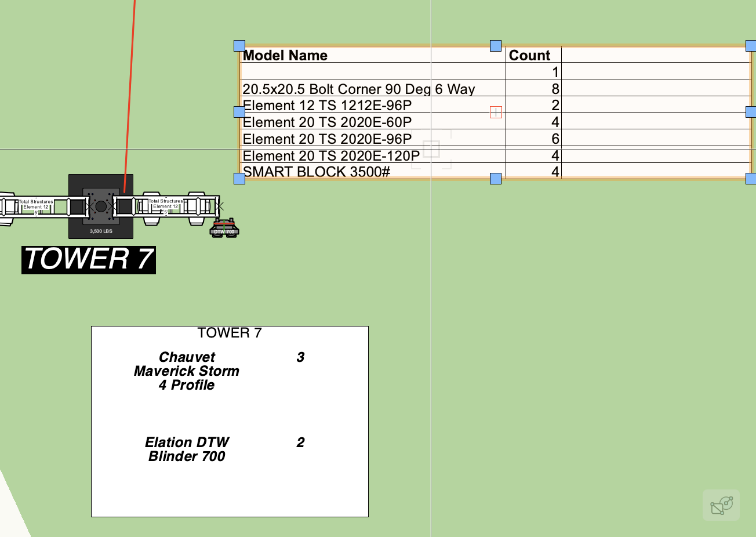Select the Element 12 truss left of the block

point(36,206)
